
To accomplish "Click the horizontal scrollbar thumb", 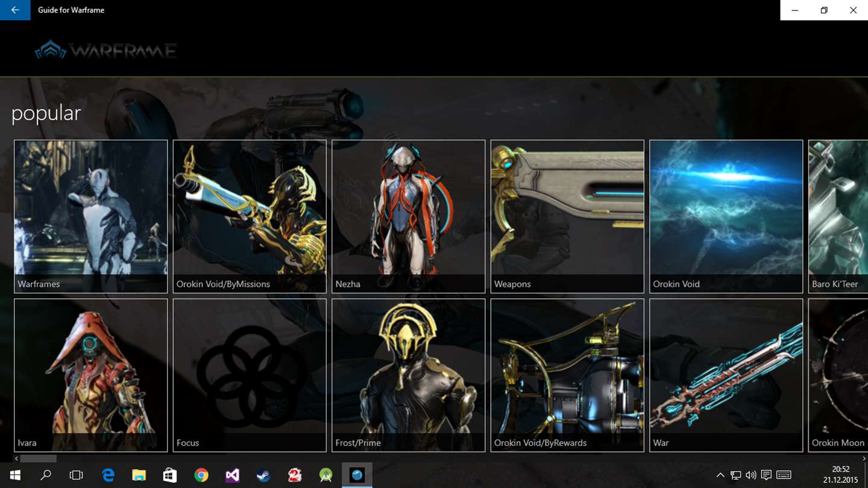I will (39, 458).
